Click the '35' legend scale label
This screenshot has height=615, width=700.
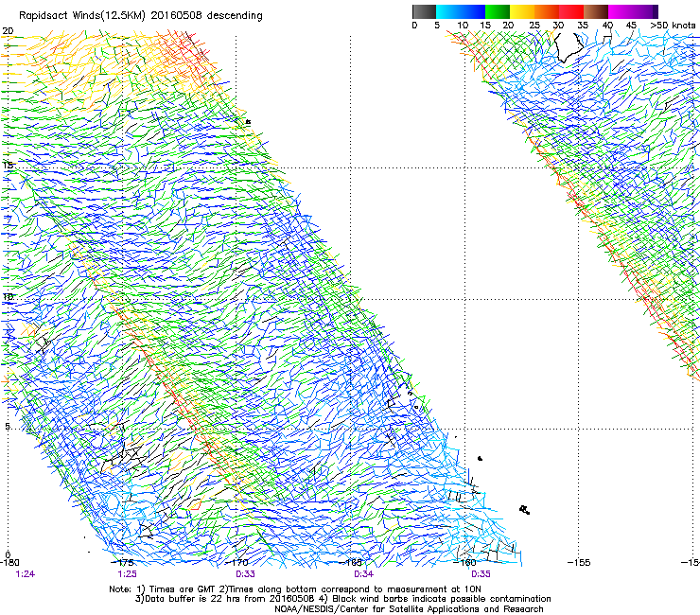tap(583, 26)
